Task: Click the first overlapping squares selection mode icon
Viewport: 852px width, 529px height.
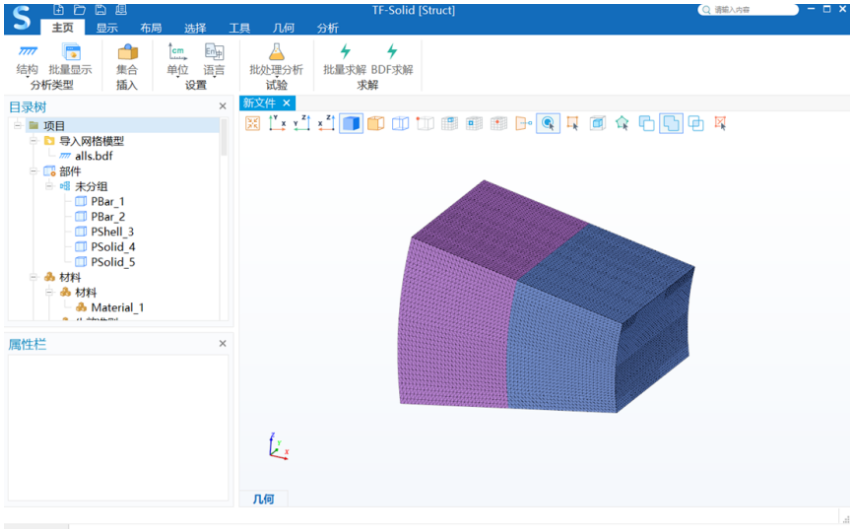Action: click(x=646, y=123)
